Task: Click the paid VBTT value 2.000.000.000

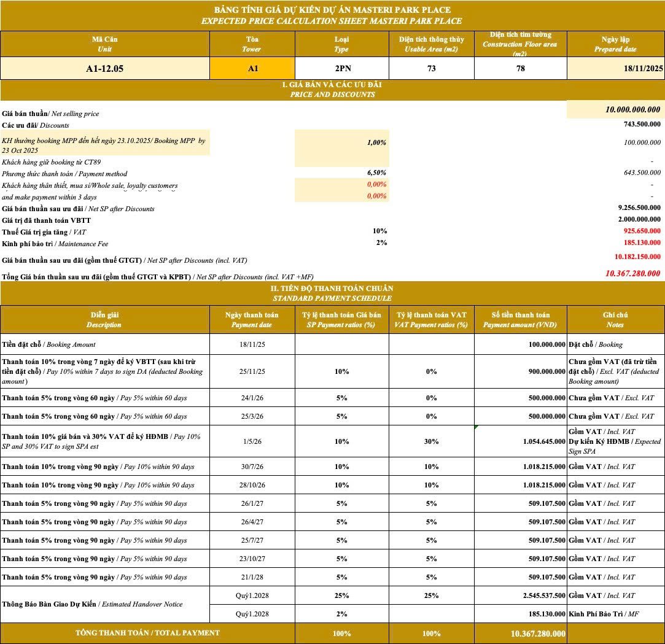Action: coord(639,219)
